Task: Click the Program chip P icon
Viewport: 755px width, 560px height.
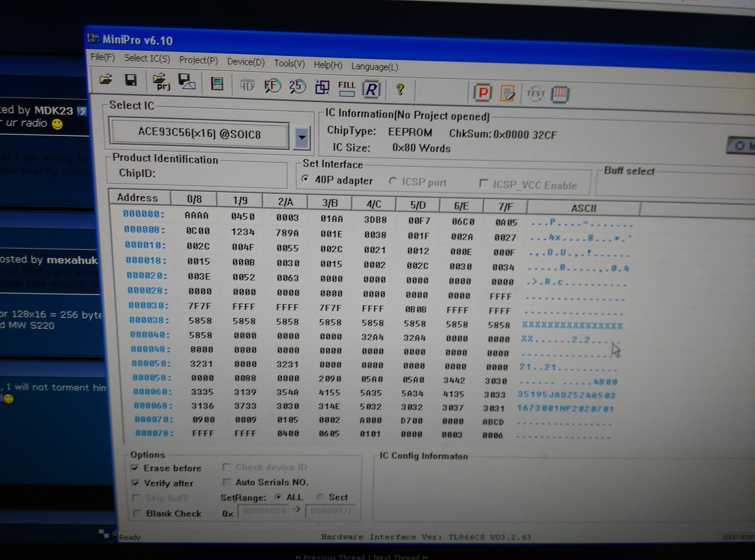Action: pyautogui.click(x=482, y=93)
